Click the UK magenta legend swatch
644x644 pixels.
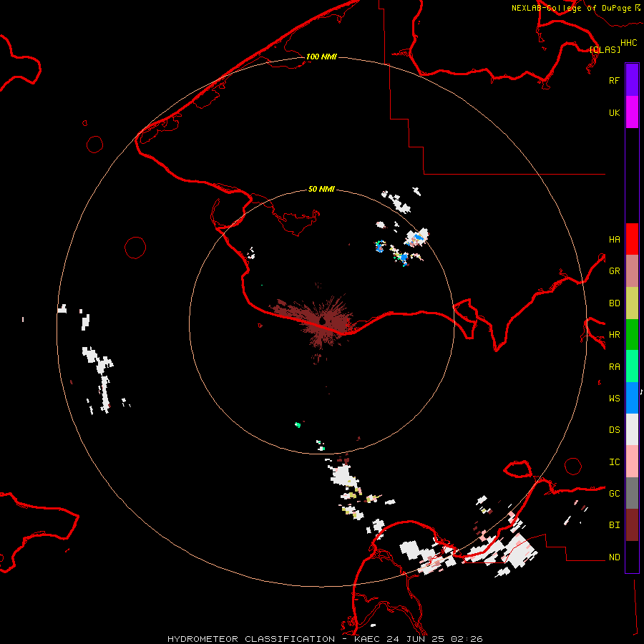click(x=632, y=112)
